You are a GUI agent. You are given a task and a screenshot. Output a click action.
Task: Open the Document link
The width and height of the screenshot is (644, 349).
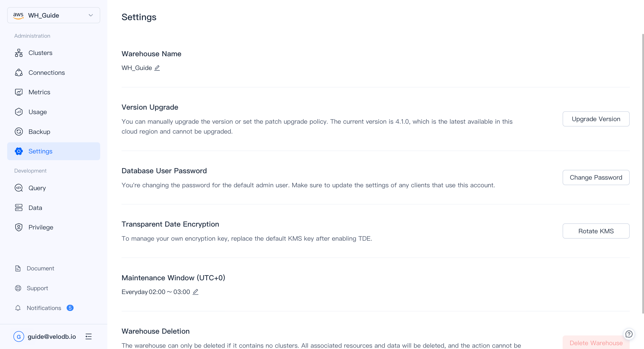click(x=40, y=268)
